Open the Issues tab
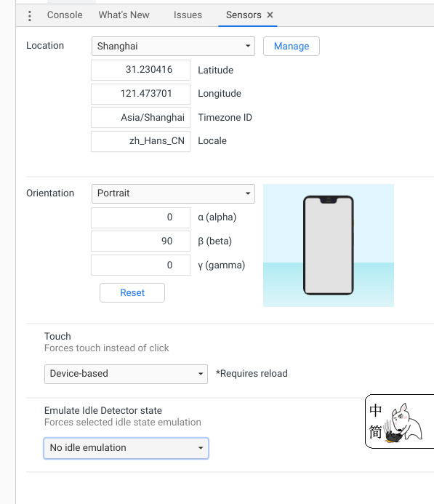Image resolution: width=434 pixels, height=504 pixels. tap(188, 15)
